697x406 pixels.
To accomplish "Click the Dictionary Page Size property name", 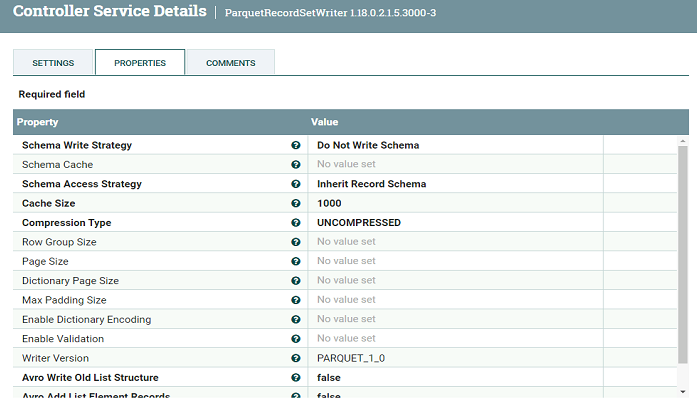I will point(70,281).
